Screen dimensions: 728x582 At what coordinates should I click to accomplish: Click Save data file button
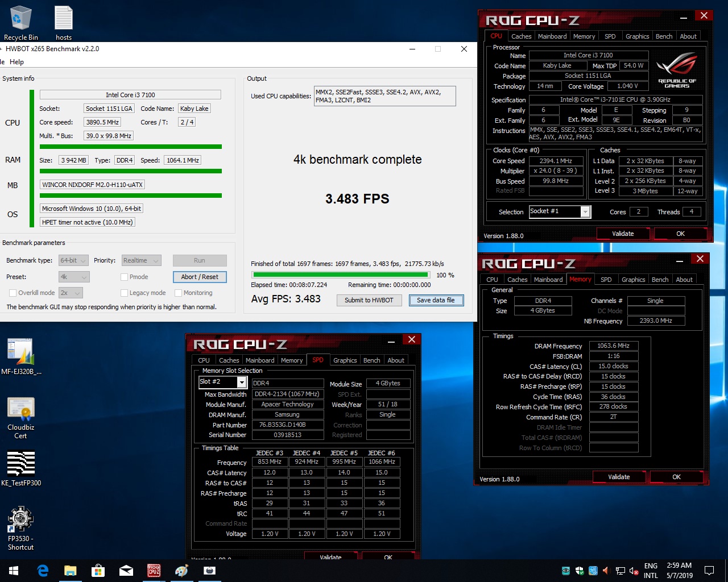[x=436, y=300]
